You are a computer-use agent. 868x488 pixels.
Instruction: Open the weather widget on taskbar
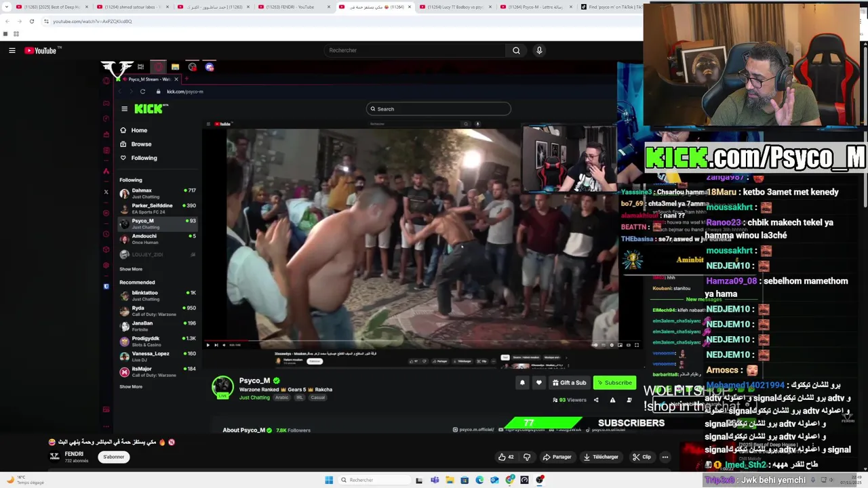point(24,480)
